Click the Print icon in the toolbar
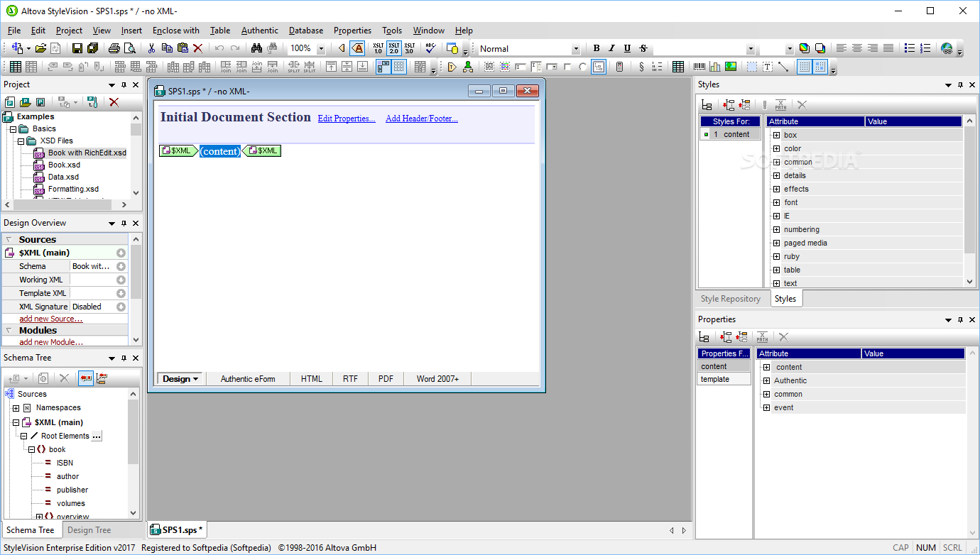This screenshot has width=980, height=555. (x=114, y=48)
